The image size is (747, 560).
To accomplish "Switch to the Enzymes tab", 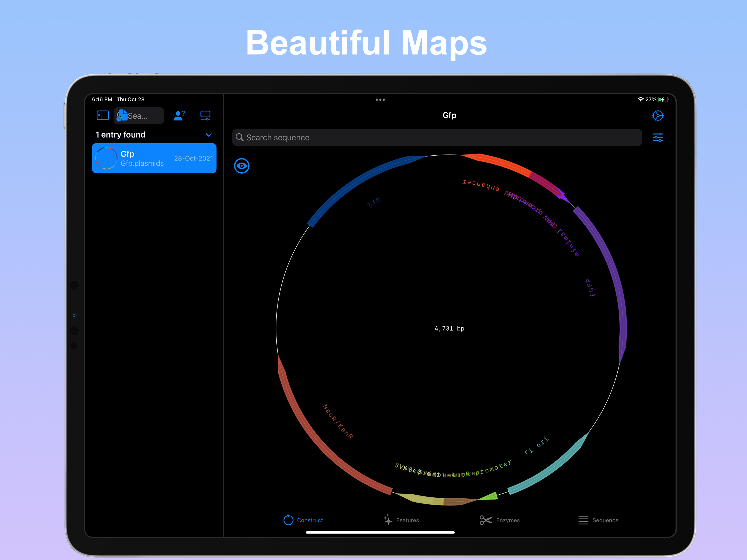I will point(500,520).
